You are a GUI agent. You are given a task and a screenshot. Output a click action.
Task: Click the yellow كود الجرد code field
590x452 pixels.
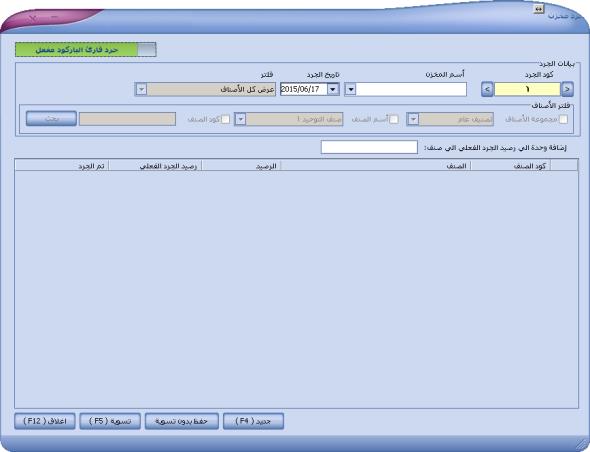point(527,90)
